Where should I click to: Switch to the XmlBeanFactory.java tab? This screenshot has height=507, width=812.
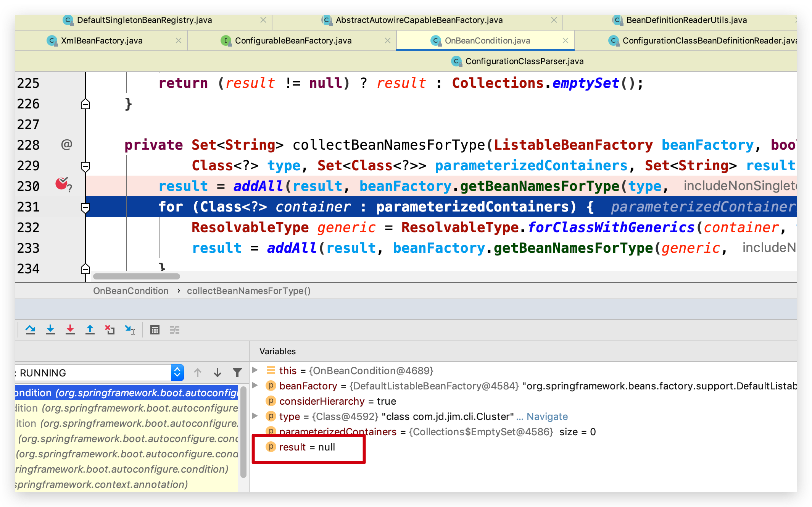101,40
